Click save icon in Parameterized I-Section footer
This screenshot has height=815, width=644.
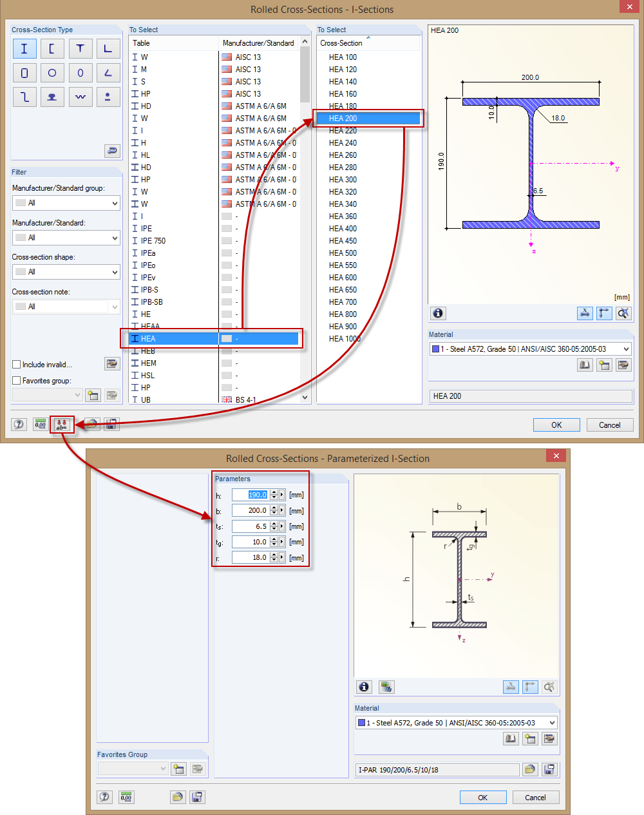click(198, 797)
